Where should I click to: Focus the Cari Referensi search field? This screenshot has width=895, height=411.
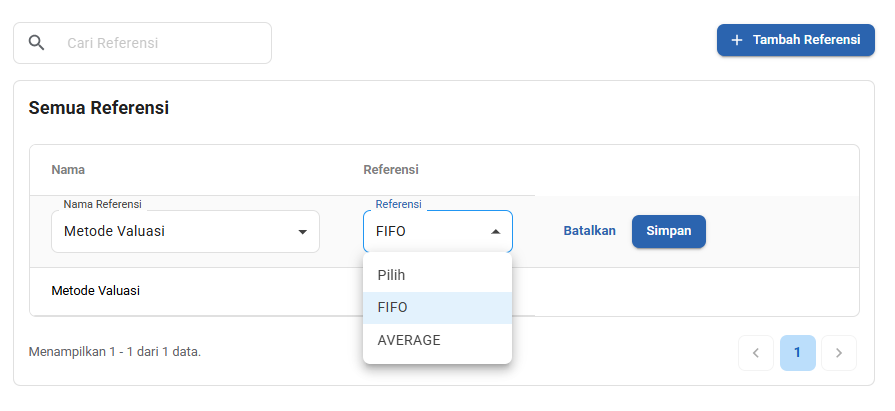pos(160,43)
